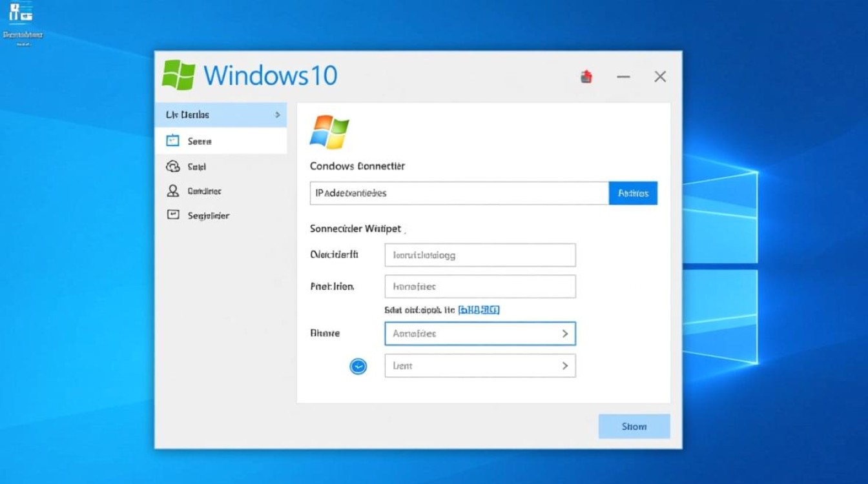Click the user icon next to Ondirec
This screenshot has height=484, width=868.
(172, 190)
